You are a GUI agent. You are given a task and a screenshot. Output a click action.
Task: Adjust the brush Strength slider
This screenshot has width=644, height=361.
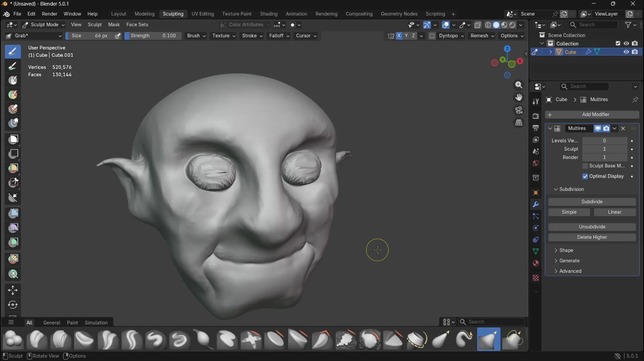[x=153, y=36]
